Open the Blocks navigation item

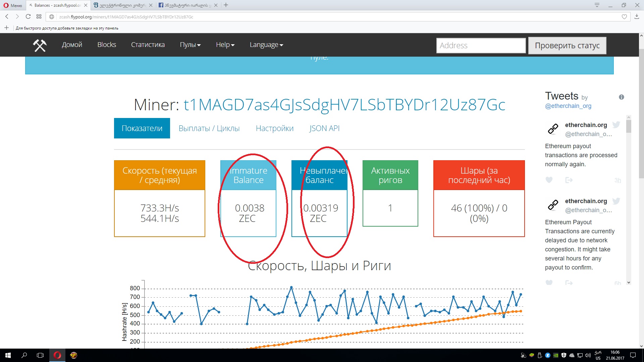pyautogui.click(x=107, y=45)
